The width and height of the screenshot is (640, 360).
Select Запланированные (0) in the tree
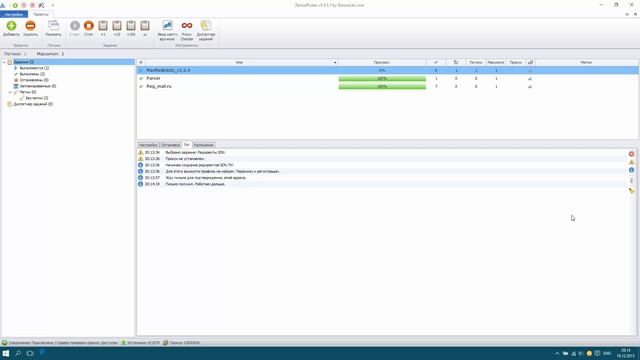[38, 86]
